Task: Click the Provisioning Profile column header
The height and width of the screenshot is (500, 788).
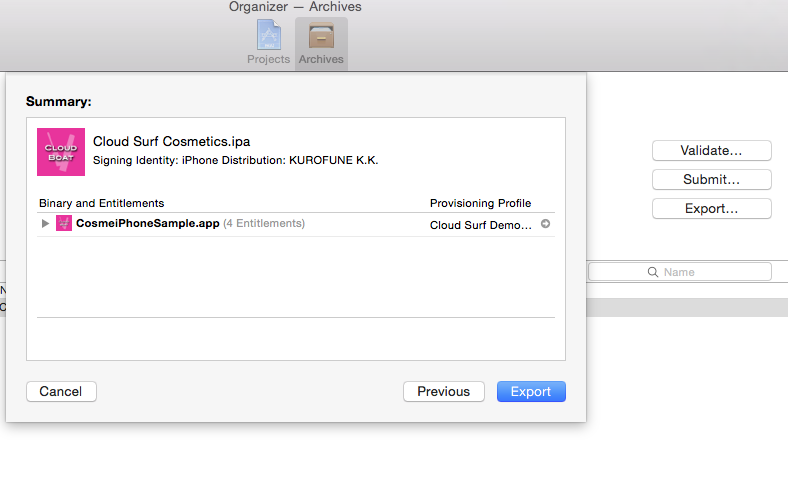Action: 480,203
